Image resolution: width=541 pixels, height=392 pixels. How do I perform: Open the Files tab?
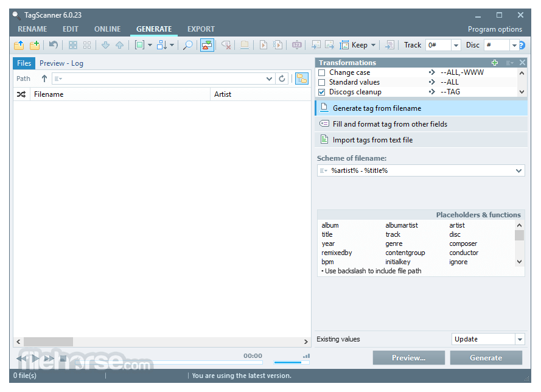tap(24, 63)
